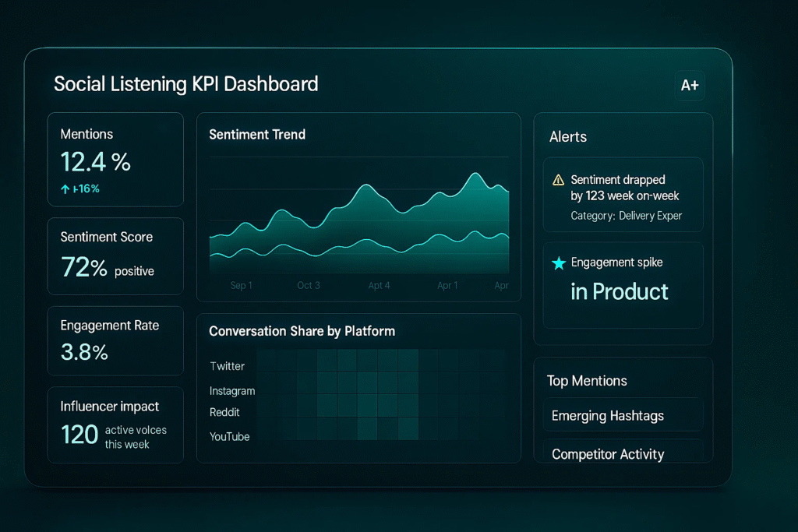This screenshot has height=532, width=798.
Task: Click the Sentiment dropped alert text
Action: coord(624,188)
